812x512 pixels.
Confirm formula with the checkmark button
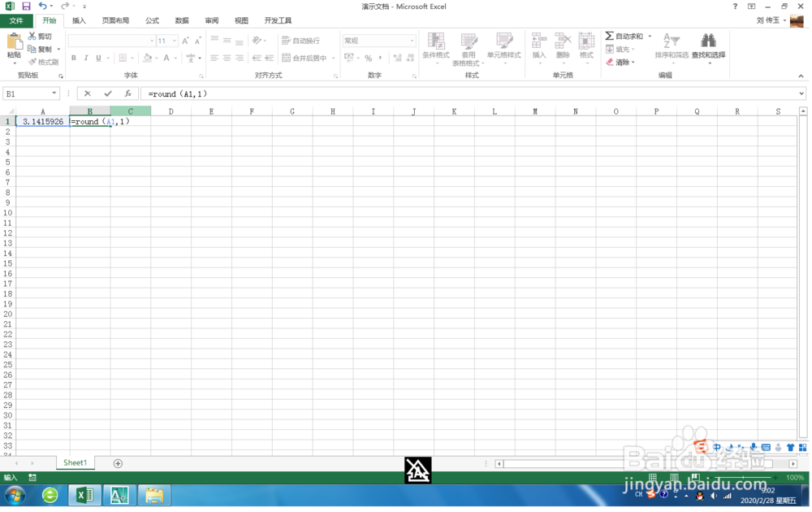(x=107, y=93)
